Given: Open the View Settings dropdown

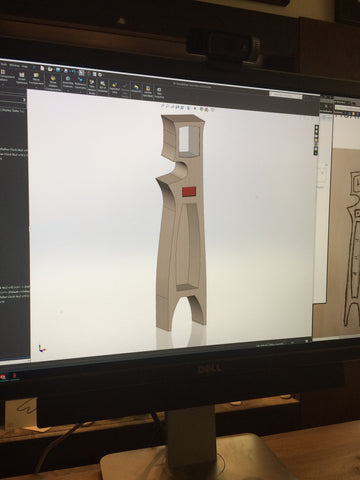Looking at the screenshot, I should click(x=212, y=110).
